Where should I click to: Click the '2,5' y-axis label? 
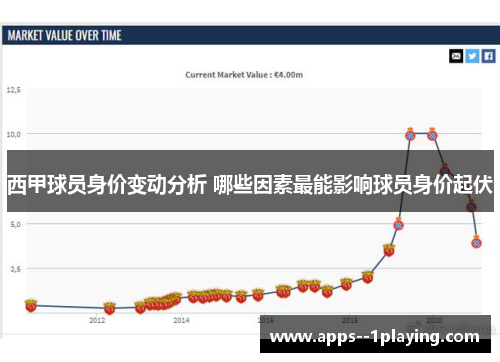[x=15, y=269]
